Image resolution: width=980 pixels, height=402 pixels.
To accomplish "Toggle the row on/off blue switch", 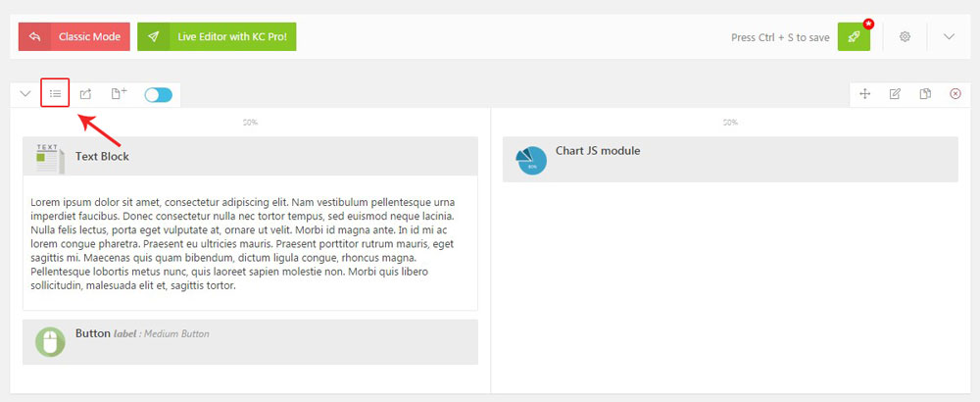I will [158, 95].
